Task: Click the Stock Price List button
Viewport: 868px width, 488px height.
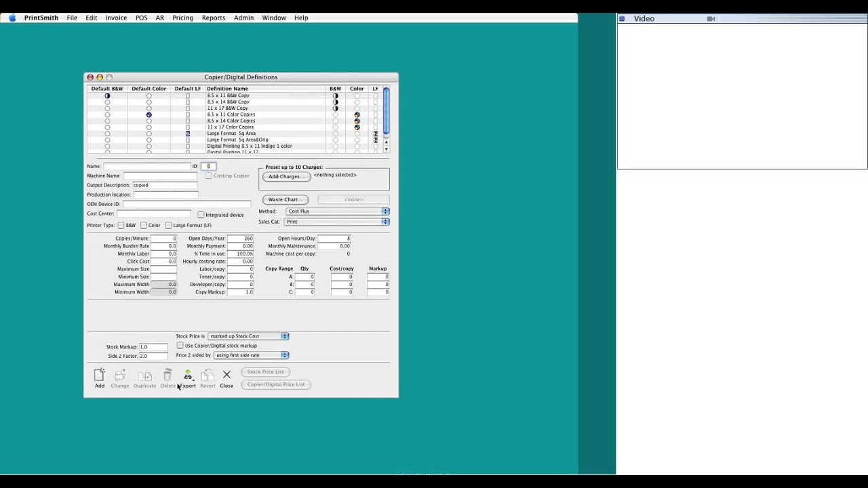Action: [x=266, y=371]
